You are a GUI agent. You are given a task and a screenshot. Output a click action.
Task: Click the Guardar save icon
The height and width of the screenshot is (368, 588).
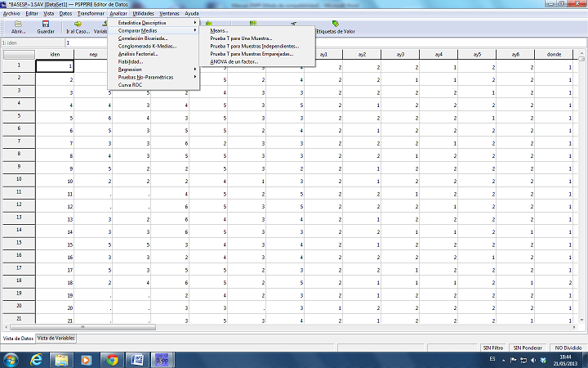click(x=46, y=27)
